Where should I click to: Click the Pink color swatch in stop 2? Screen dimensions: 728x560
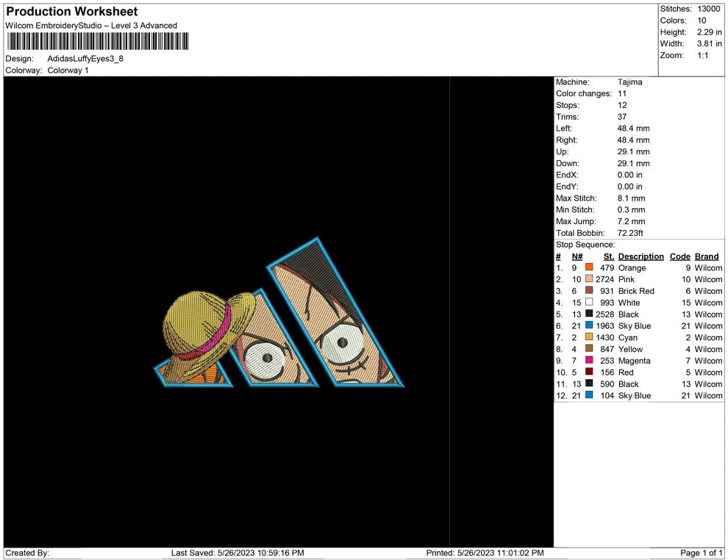[x=589, y=279]
